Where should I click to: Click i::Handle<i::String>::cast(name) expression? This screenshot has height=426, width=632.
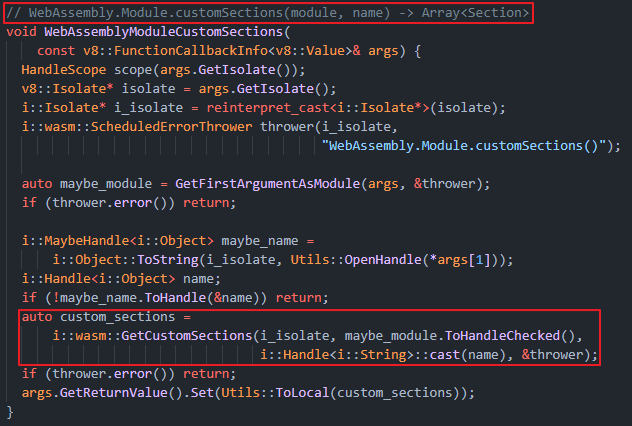coord(383,355)
